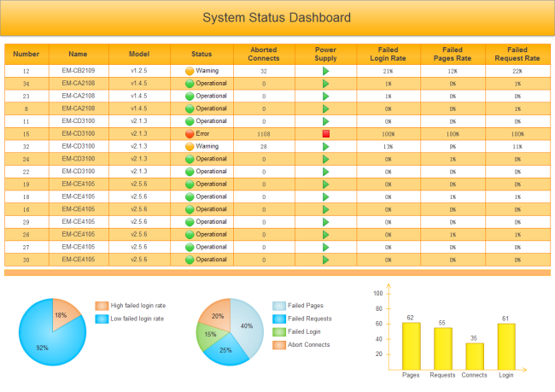555x392 pixels.
Task: Click the Failed Pages legend swatch
Action: [x=278, y=306]
